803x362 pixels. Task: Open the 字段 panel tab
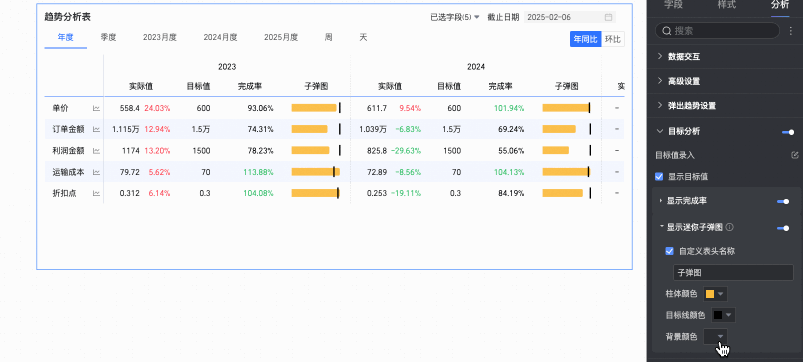(x=673, y=6)
